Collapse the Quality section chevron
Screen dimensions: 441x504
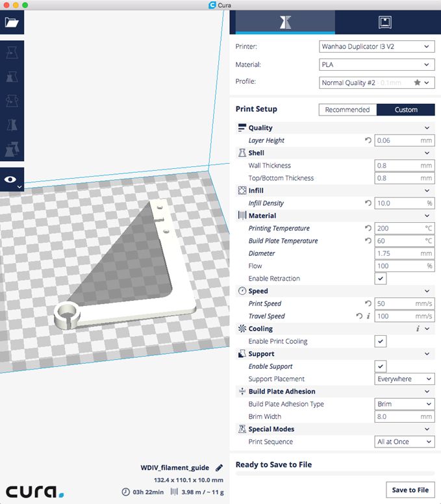click(427, 127)
